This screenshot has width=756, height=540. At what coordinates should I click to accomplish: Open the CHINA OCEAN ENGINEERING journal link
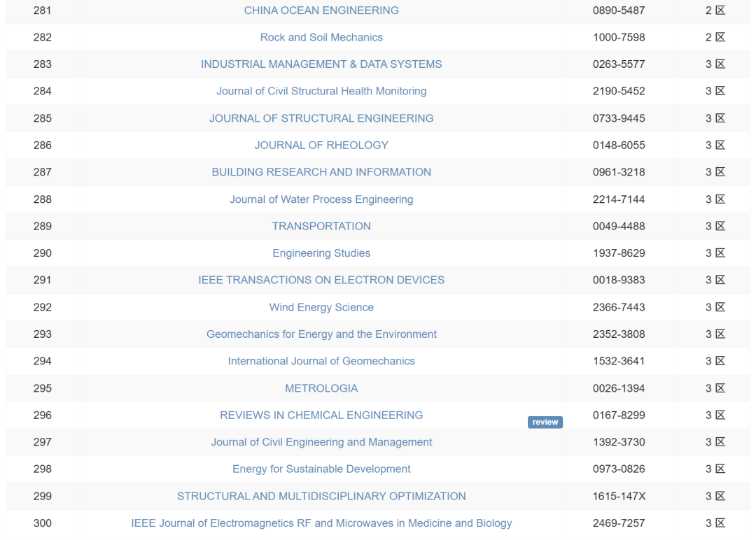[321, 10]
